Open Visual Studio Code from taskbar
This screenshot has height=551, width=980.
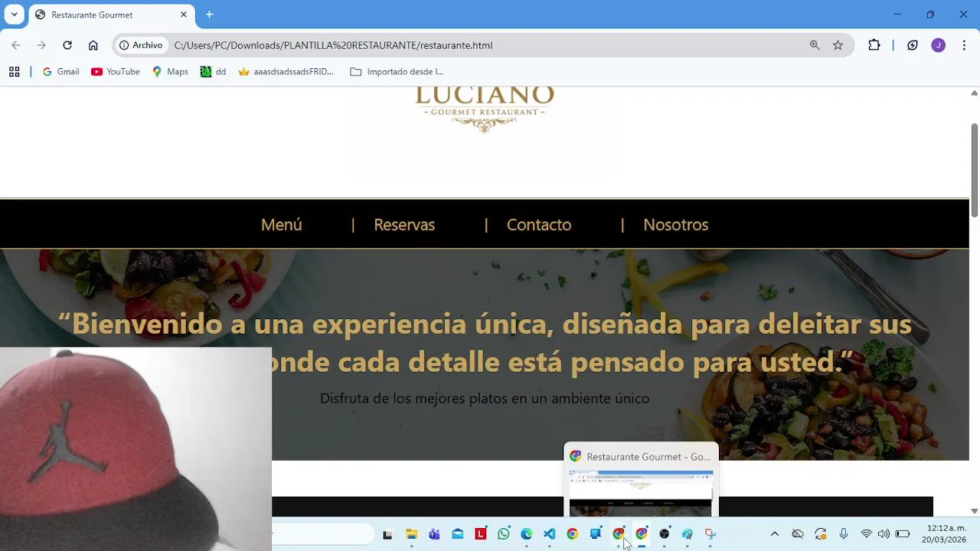[x=550, y=534]
